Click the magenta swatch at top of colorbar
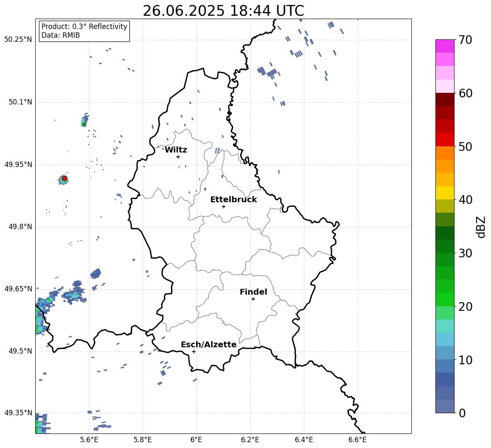Viewport: 491px width, 448px height. coord(445,46)
